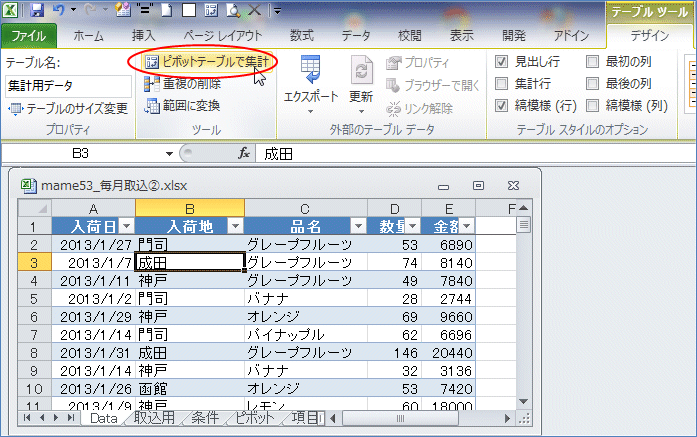The image size is (697, 437).
Task: Switch to the 挿入 ribbon tab
Action: coord(144,36)
